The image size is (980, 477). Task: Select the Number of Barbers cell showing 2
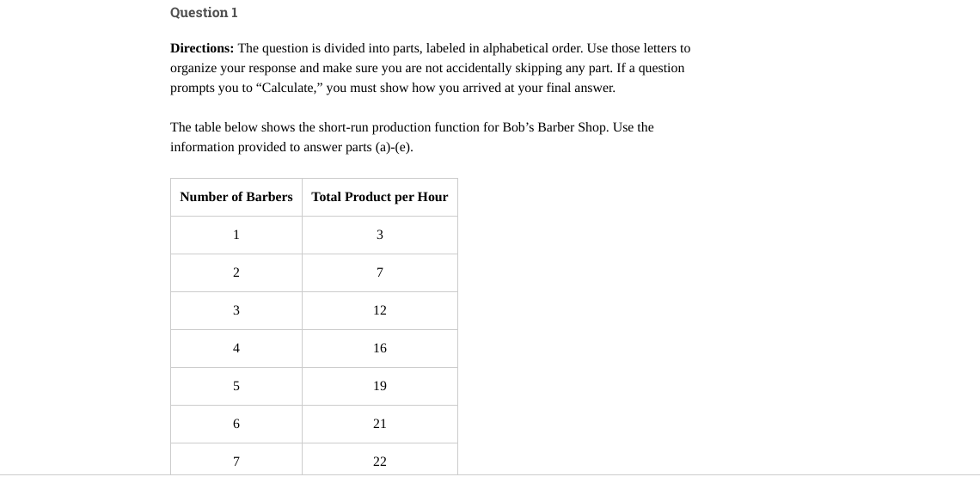(x=236, y=272)
